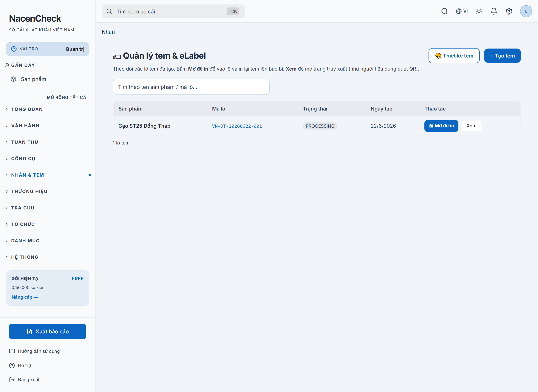
Task: Click the Ngày tạo column header
Action: coord(381,109)
